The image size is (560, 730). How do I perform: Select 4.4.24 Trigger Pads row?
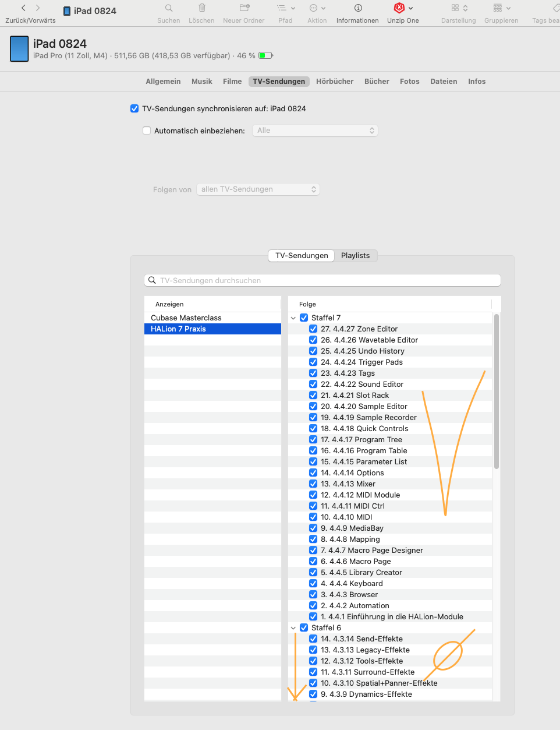coord(390,362)
